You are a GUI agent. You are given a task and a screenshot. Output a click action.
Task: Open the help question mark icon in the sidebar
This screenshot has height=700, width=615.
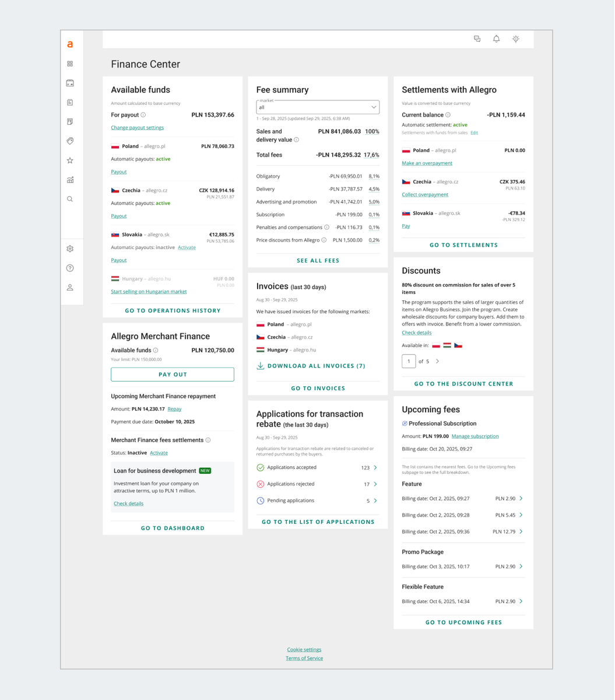(x=70, y=268)
